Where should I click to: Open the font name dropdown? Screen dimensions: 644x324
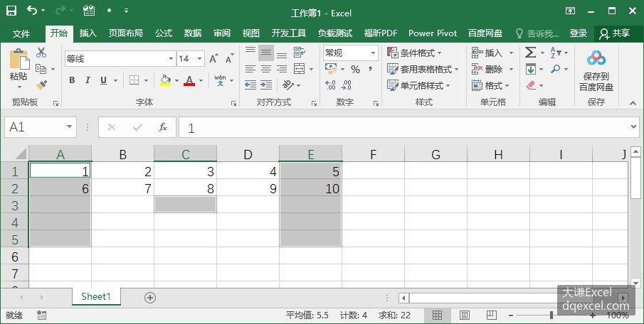(x=171, y=59)
